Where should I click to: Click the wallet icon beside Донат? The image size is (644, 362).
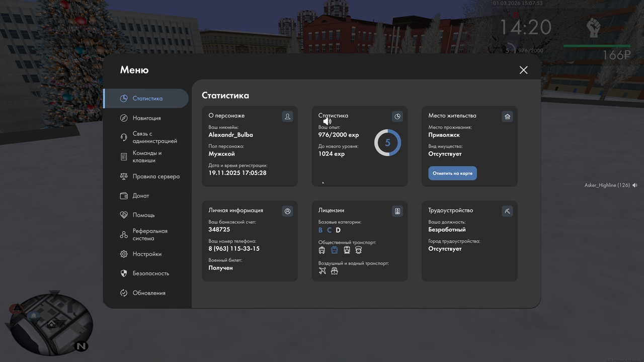tap(124, 196)
